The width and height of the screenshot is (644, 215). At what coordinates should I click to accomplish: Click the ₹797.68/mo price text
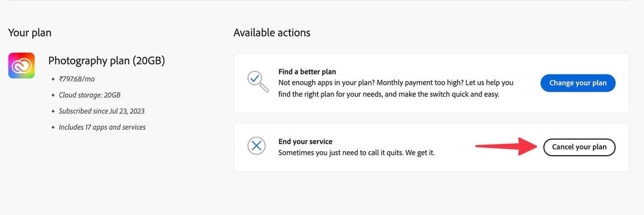coord(78,78)
